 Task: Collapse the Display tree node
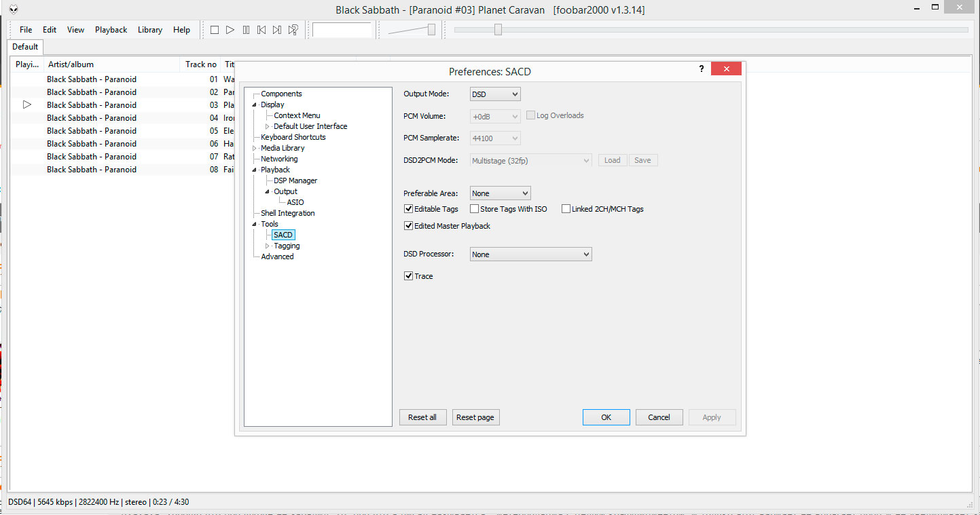tap(255, 104)
